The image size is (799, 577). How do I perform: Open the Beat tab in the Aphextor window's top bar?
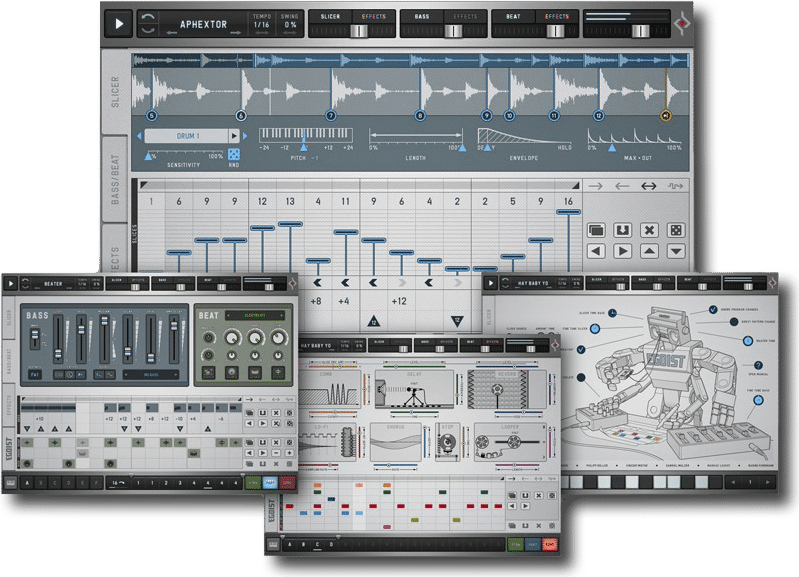coord(513,17)
